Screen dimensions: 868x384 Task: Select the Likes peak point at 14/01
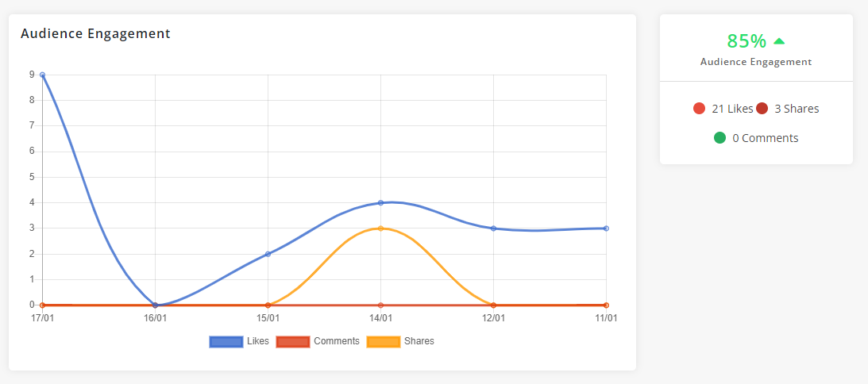pyautogui.click(x=381, y=202)
